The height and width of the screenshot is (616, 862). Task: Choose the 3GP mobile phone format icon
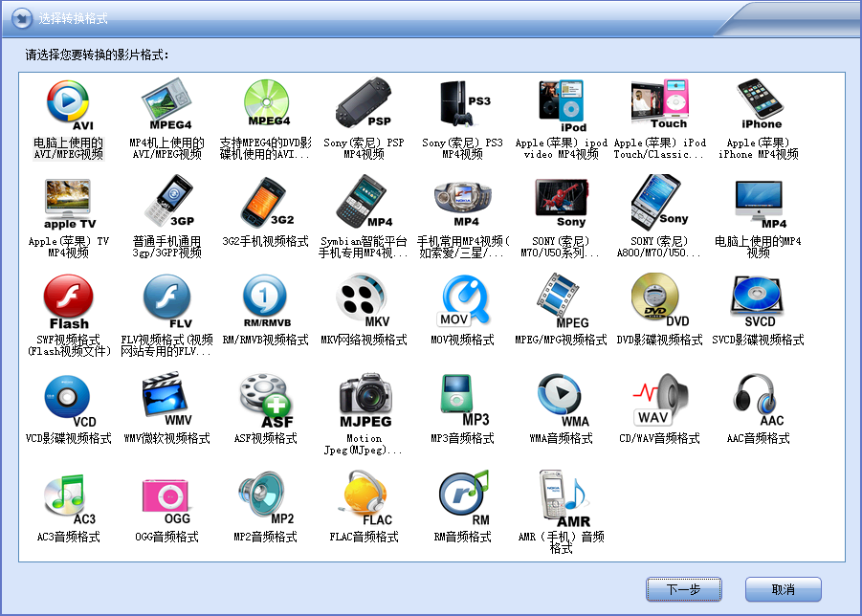click(168, 201)
